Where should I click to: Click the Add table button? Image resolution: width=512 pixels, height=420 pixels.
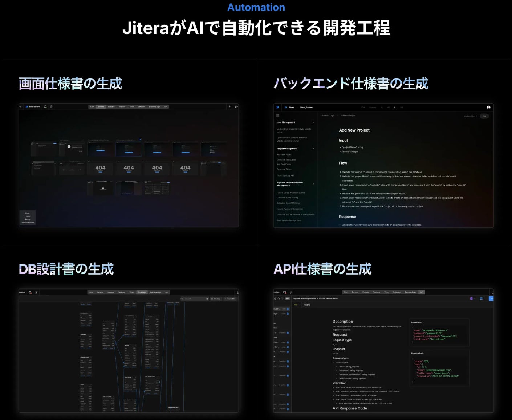(x=230, y=299)
